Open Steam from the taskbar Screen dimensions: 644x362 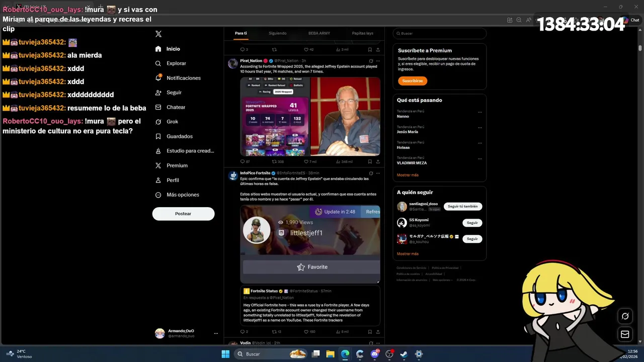tap(404, 354)
